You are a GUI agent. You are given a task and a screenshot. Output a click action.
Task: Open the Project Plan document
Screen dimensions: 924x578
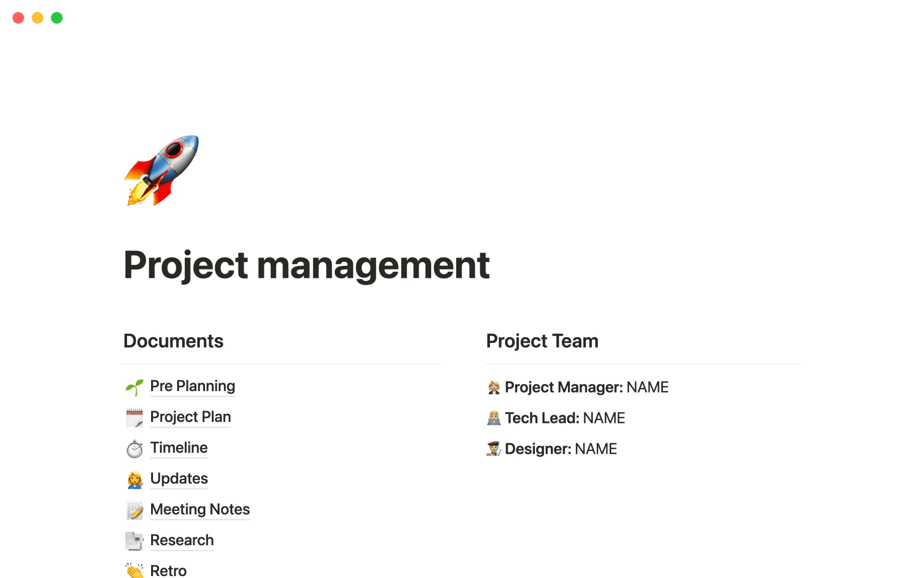coord(190,416)
